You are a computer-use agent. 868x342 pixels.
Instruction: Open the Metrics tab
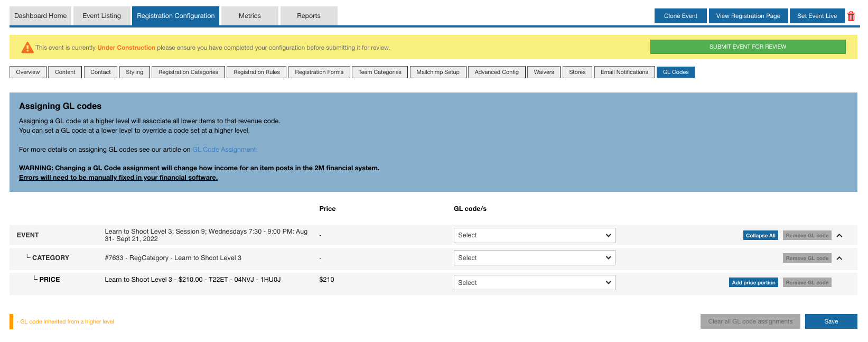point(249,16)
